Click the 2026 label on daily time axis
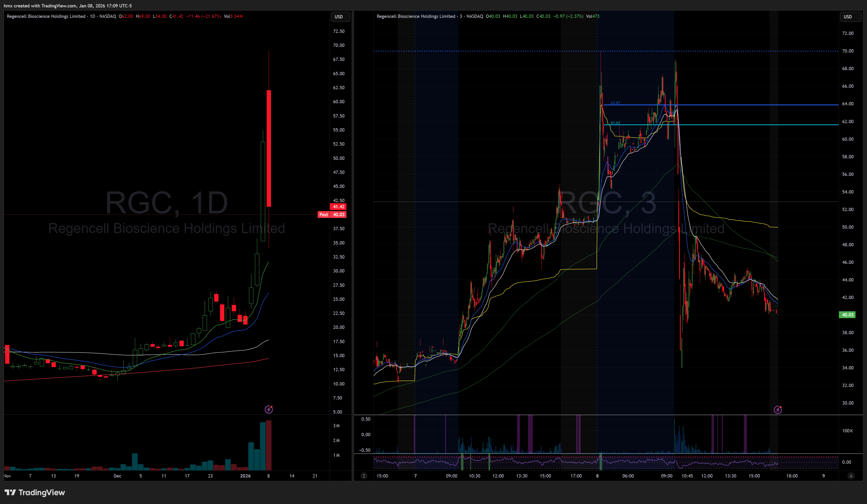The height and width of the screenshot is (504, 867). [245, 476]
